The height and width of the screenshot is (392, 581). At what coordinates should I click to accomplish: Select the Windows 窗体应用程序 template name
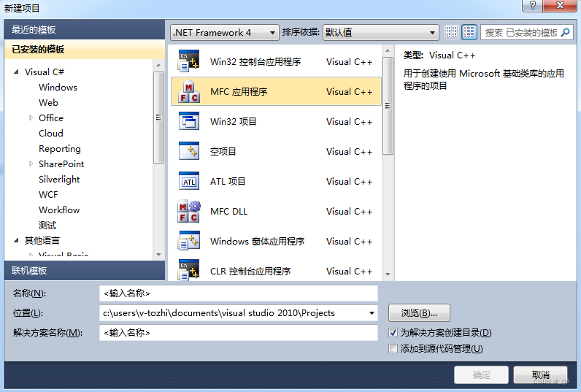pyautogui.click(x=257, y=242)
